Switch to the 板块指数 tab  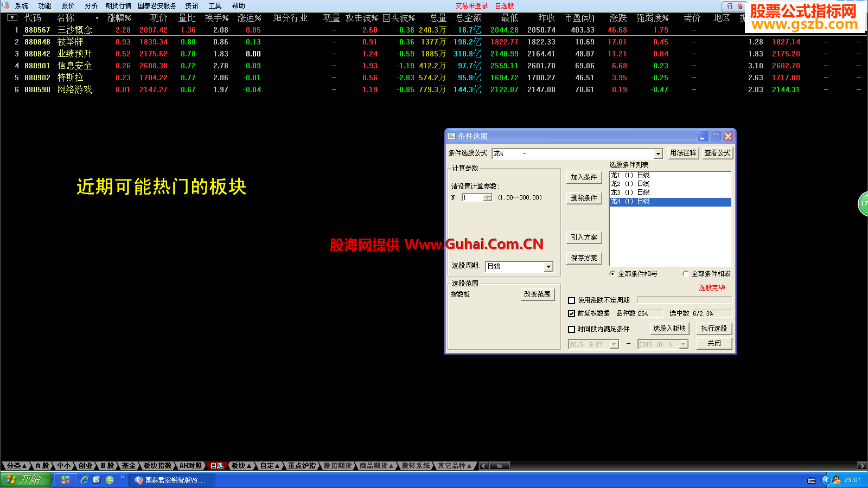point(157,466)
